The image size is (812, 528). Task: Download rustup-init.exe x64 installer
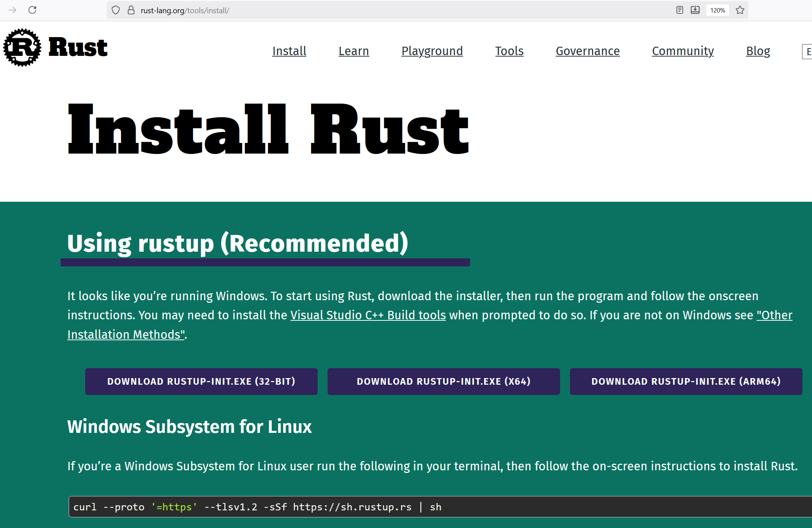[x=444, y=381]
